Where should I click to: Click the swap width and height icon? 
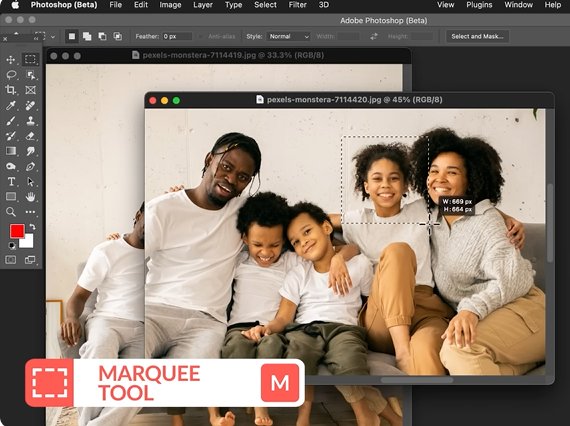[x=374, y=36]
